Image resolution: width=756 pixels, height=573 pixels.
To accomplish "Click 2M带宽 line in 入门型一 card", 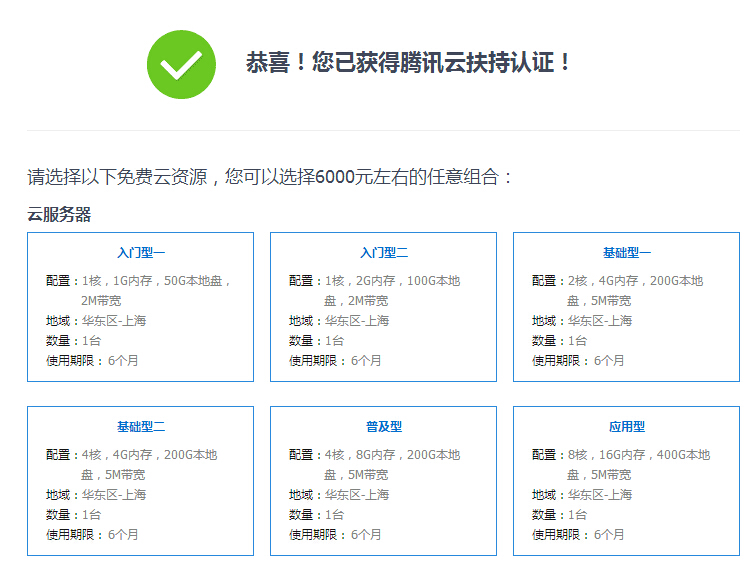I will click(x=101, y=301).
